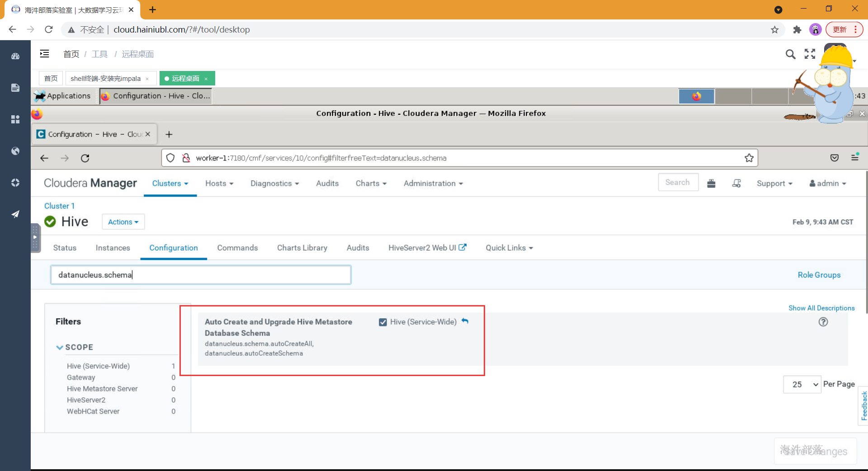Open Audits in top navigation
The width and height of the screenshot is (868, 471).
327,183
